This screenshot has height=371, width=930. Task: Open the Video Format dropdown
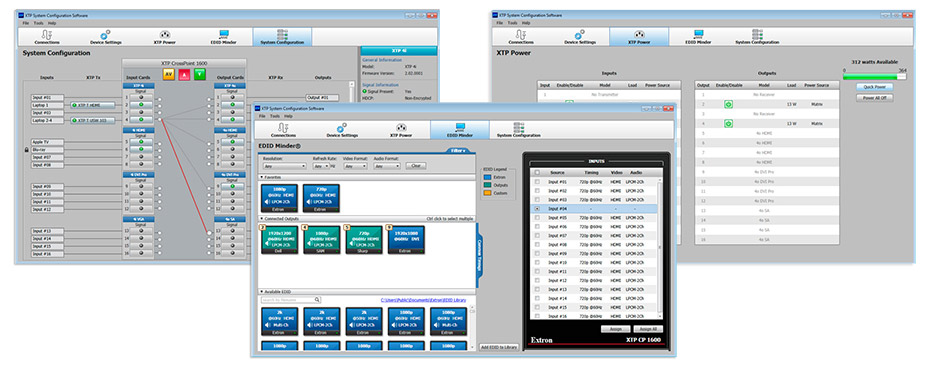coord(355,166)
